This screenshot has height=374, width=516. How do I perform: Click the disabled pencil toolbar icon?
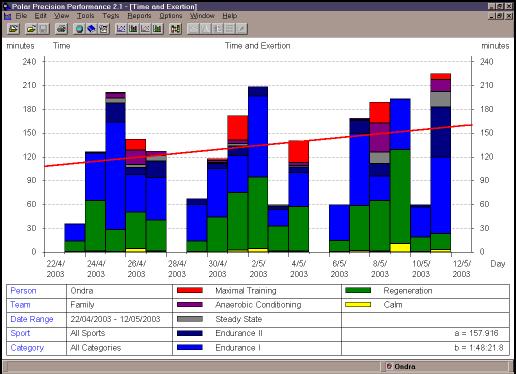[242, 29]
